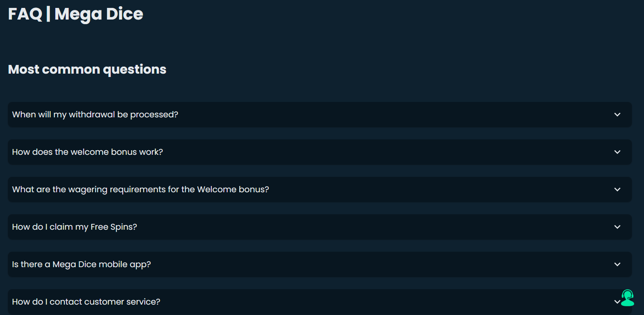Click the 'FAQ' word in the page title

point(25,14)
